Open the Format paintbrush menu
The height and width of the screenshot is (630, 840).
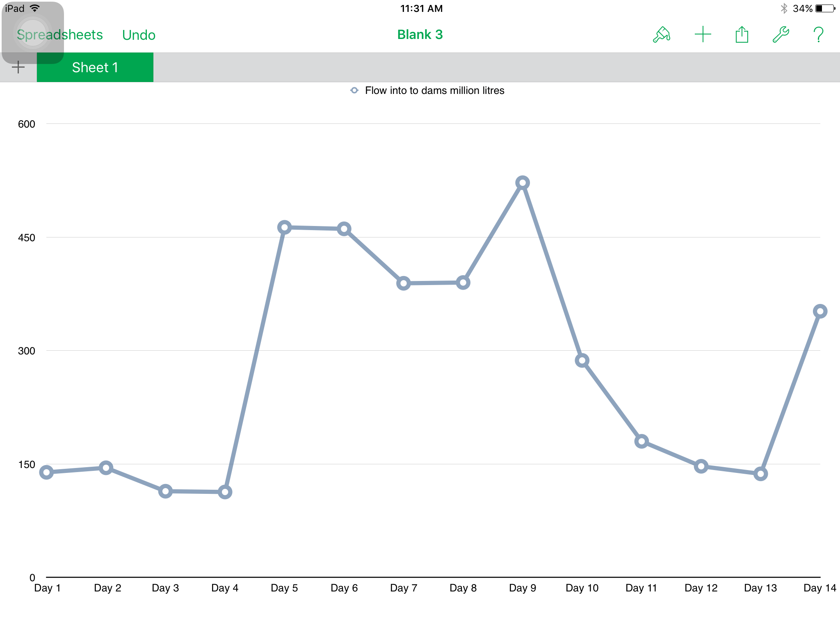point(661,35)
